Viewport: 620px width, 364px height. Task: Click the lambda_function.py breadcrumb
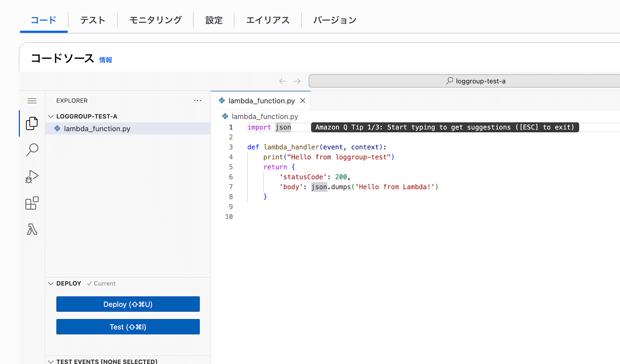tap(265, 116)
